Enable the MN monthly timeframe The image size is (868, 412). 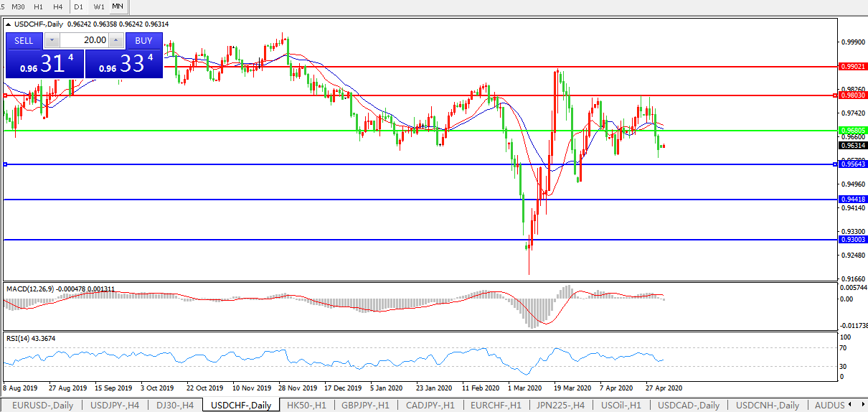tap(118, 6)
